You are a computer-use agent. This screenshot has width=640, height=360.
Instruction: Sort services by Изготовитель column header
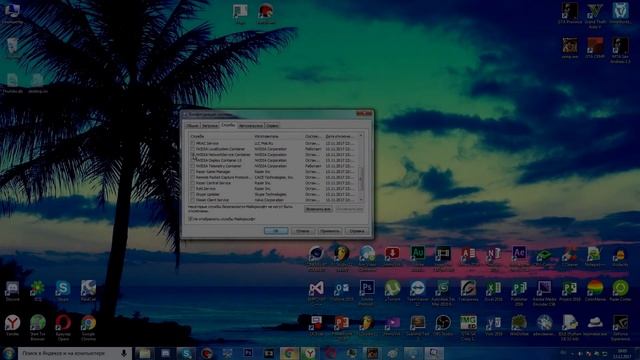(x=278, y=136)
